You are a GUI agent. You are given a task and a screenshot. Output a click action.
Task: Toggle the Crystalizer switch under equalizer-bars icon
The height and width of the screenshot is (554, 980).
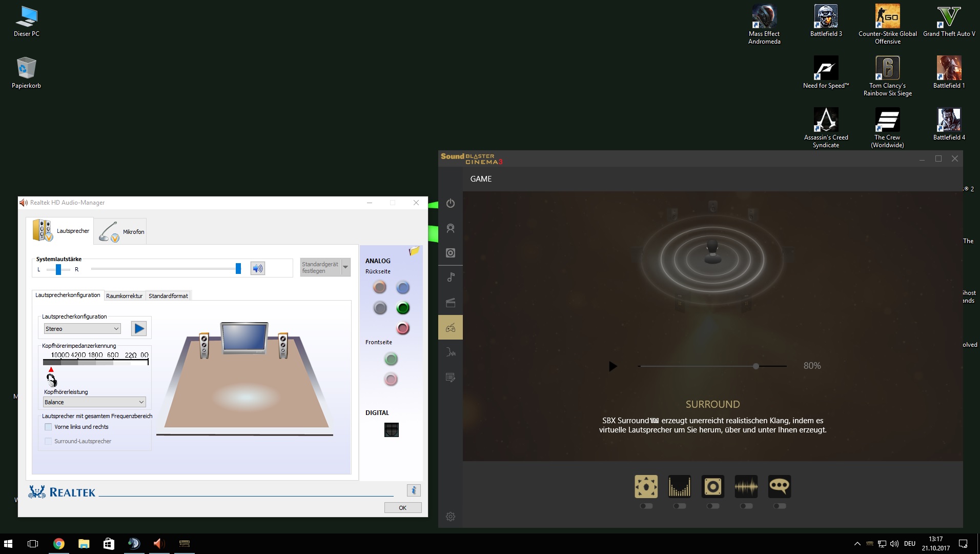tap(679, 506)
